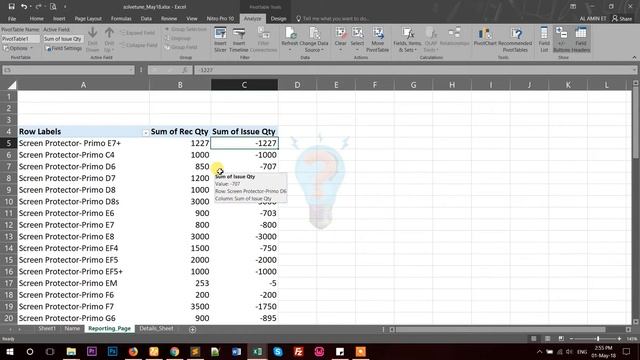Viewport: 640px width, 360px height.
Task: Click the horizontal scrollbar
Action: click(x=500, y=329)
